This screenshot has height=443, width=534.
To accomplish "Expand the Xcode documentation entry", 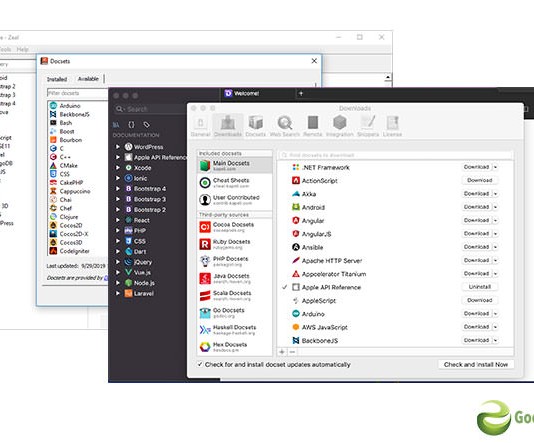I will pos(117,168).
